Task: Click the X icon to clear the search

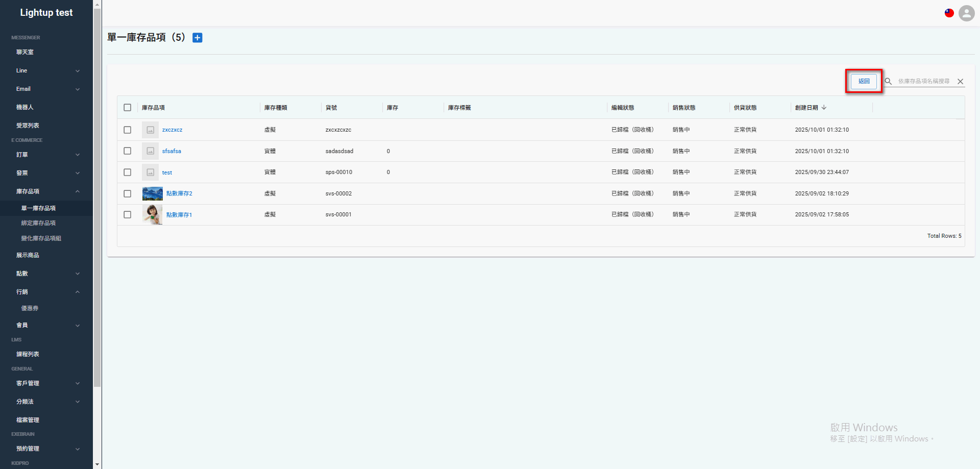Action: [961, 81]
